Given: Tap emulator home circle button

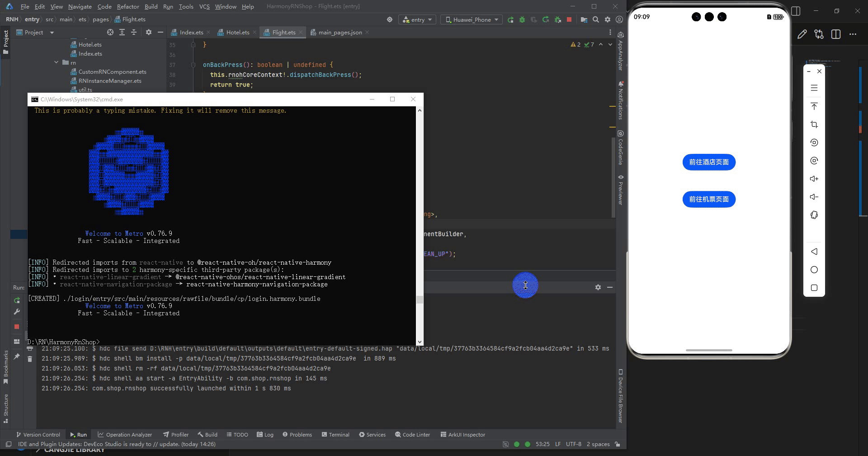Looking at the screenshot, I should tap(814, 270).
